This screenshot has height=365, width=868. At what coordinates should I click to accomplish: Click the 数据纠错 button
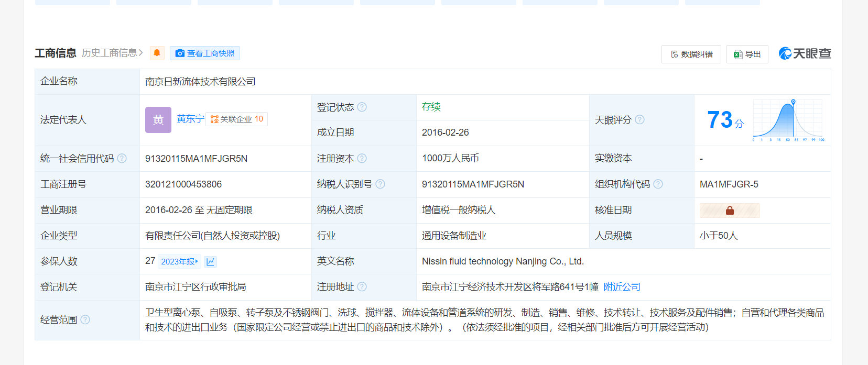tap(691, 54)
